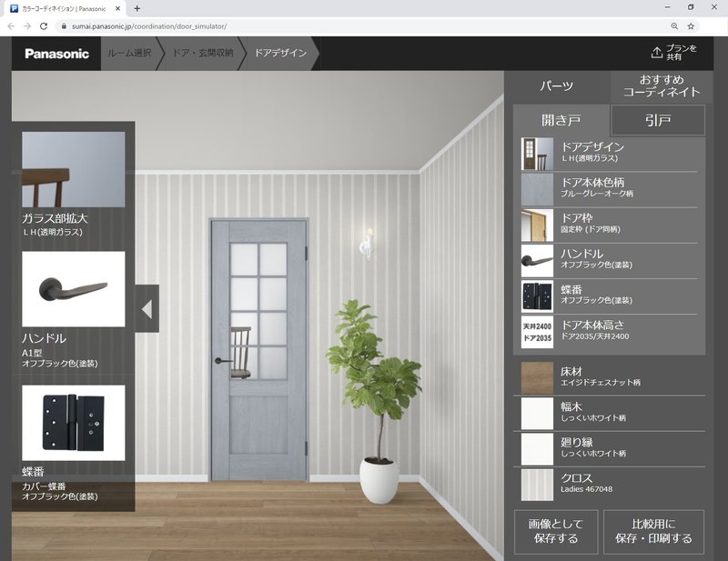
Task: Switch to おすすめコーディネイト tab
Action: pos(662,85)
